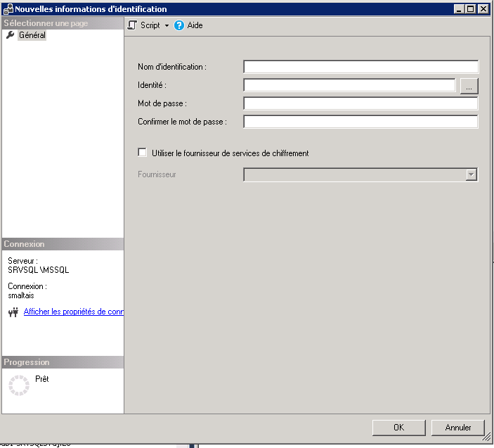Open the Script dropdown arrow
Image resolution: width=494 pixels, height=448 pixels.
click(x=167, y=25)
